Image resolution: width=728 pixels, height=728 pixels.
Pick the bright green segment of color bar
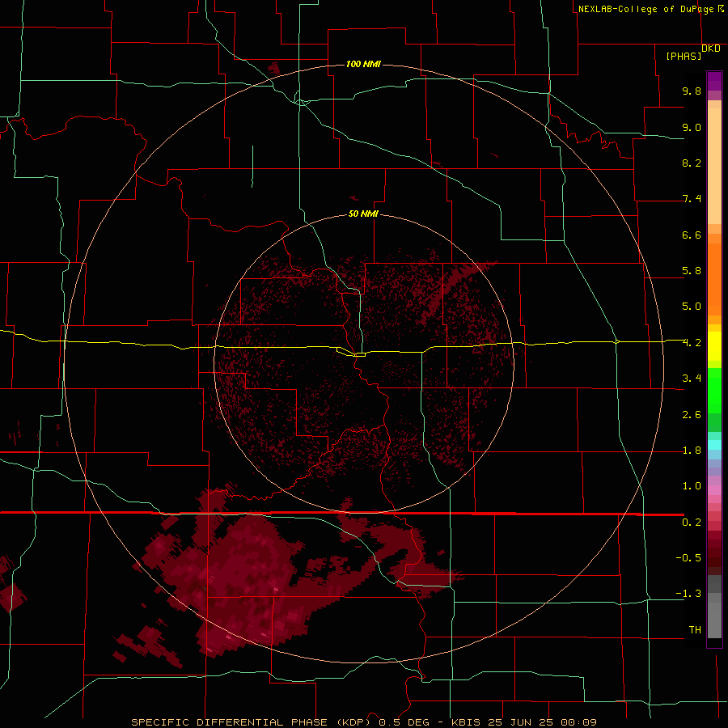click(x=714, y=390)
